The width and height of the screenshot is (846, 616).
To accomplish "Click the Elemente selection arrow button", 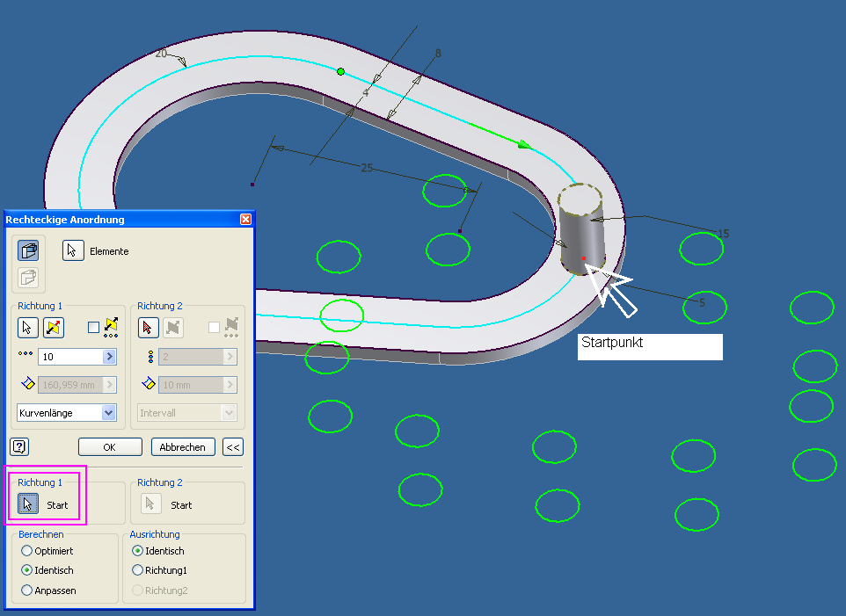I will (73, 250).
